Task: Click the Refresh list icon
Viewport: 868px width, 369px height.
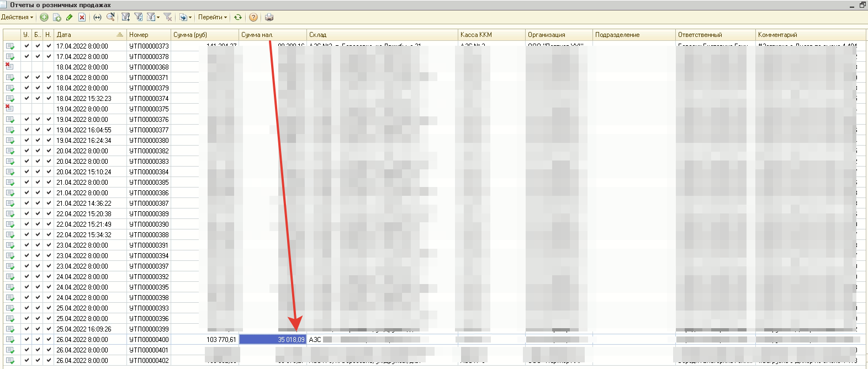Action: [x=238, y=17]
